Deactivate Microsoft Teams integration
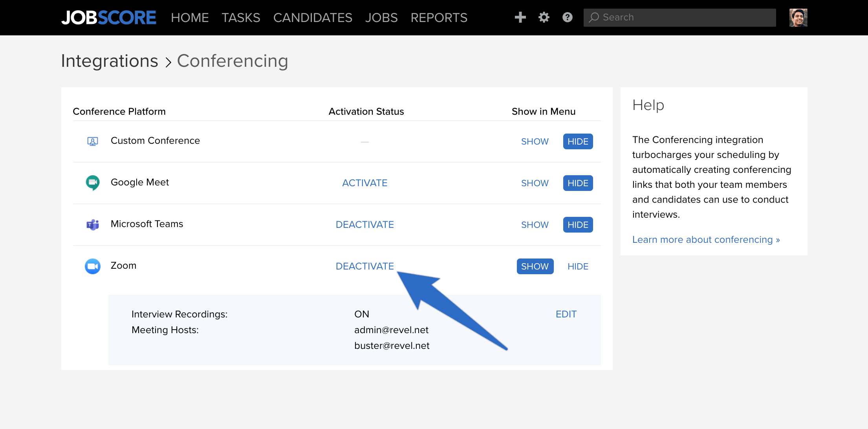This screenshot has height=429, width=868. point(364,225)
